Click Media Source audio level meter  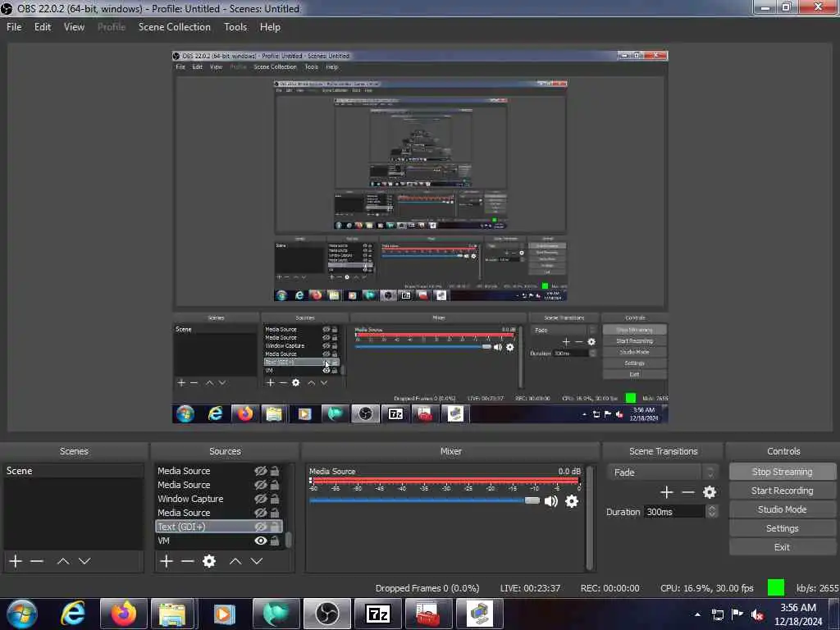tap(445, 481)
